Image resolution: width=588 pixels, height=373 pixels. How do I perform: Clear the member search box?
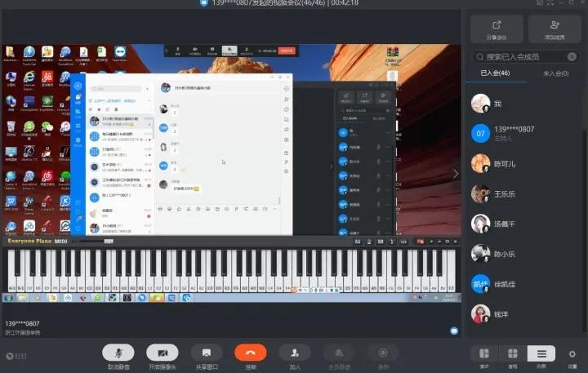tap(570, 57)
